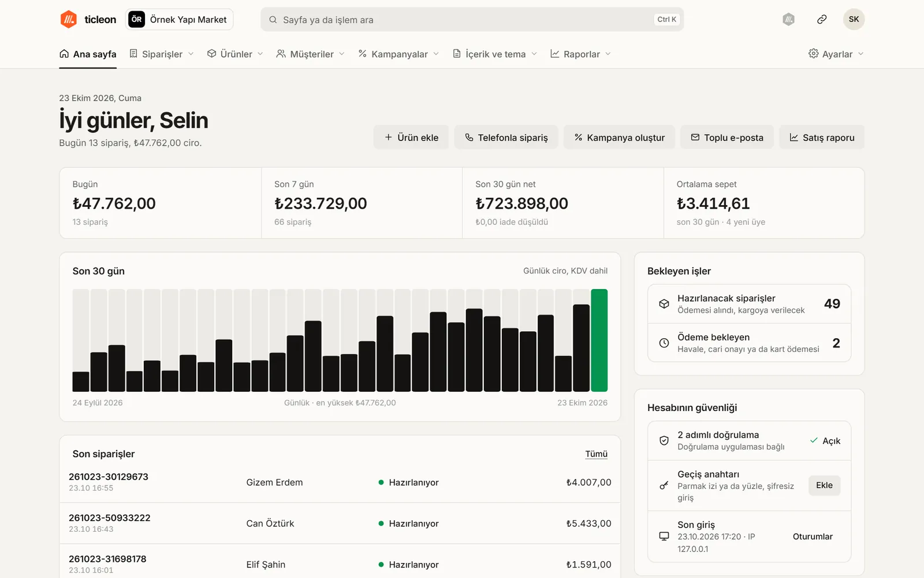Open order 261023-30129673
The image size is (924, 578).
click(x=109, y=477)
